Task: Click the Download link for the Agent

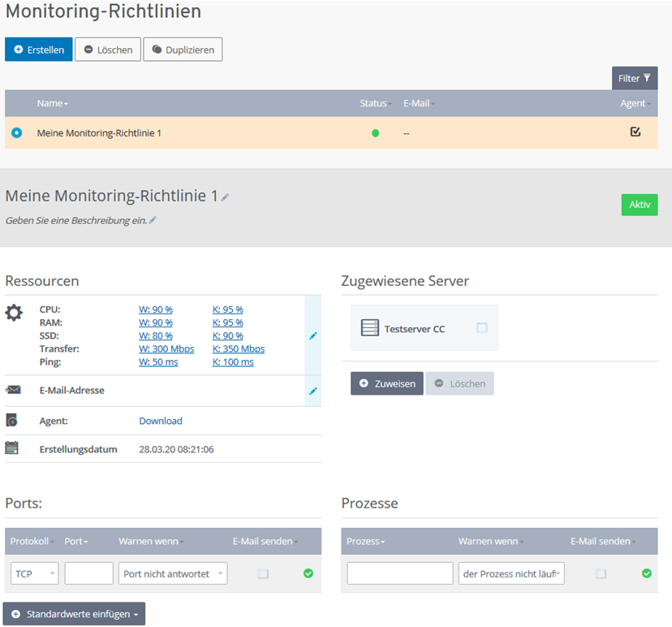Action: click(160, 421)
